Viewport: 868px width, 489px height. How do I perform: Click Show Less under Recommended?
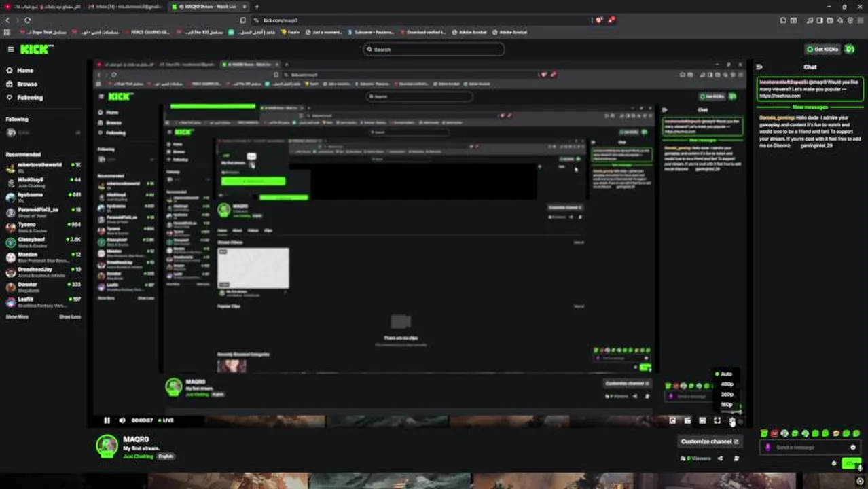coord(70,316)
